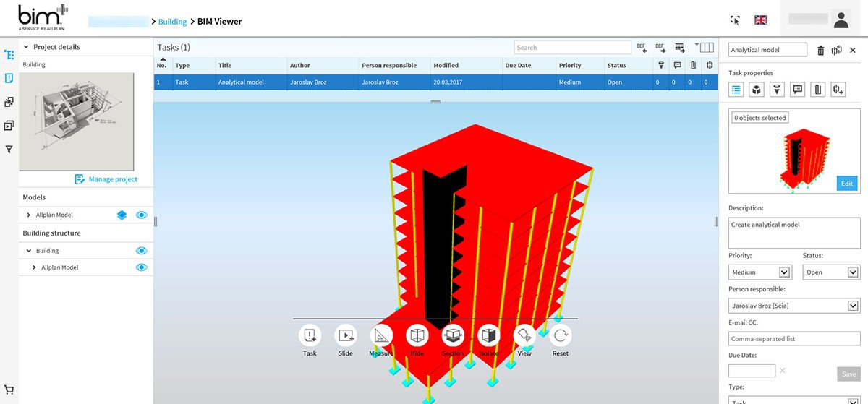Expand Allplan Model under Models

(29, 215)
